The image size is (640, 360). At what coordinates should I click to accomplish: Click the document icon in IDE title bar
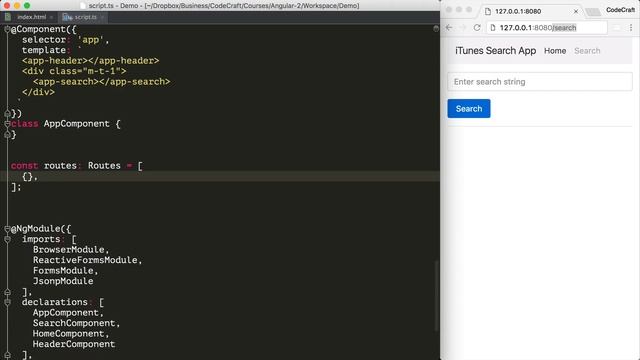click(x=83, y=6)
